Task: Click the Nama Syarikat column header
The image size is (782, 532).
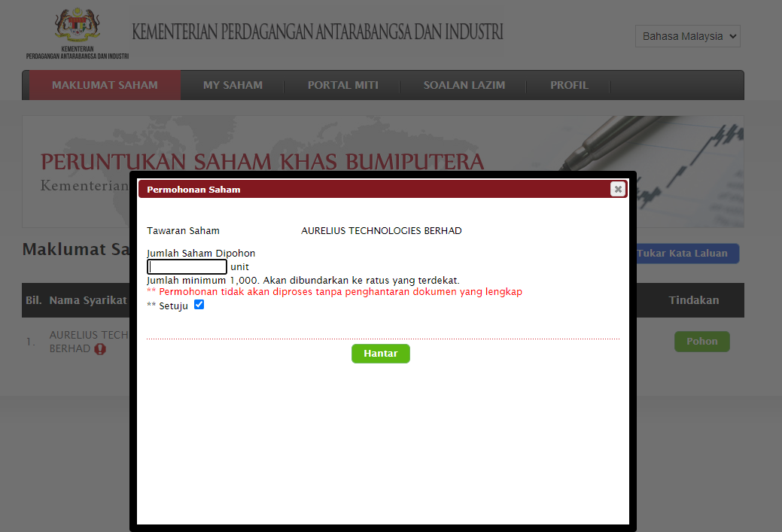Action: (87, 300)
